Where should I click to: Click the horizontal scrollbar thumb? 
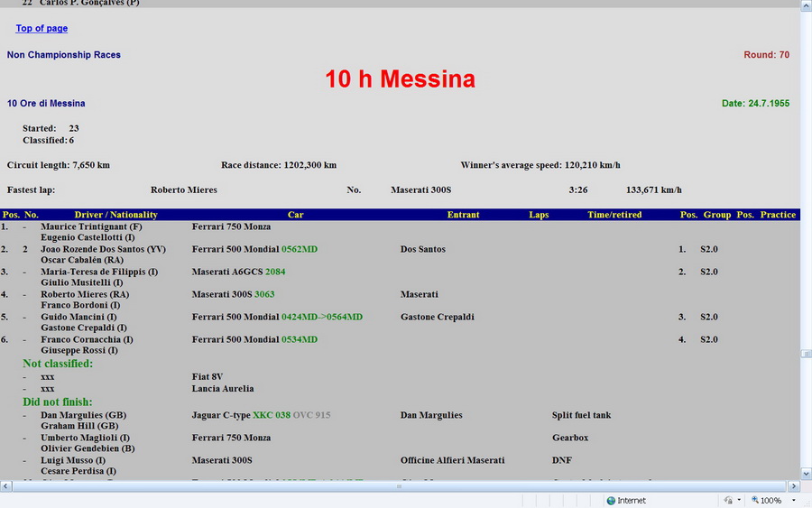pyautogui.click(x=399, y=486)
